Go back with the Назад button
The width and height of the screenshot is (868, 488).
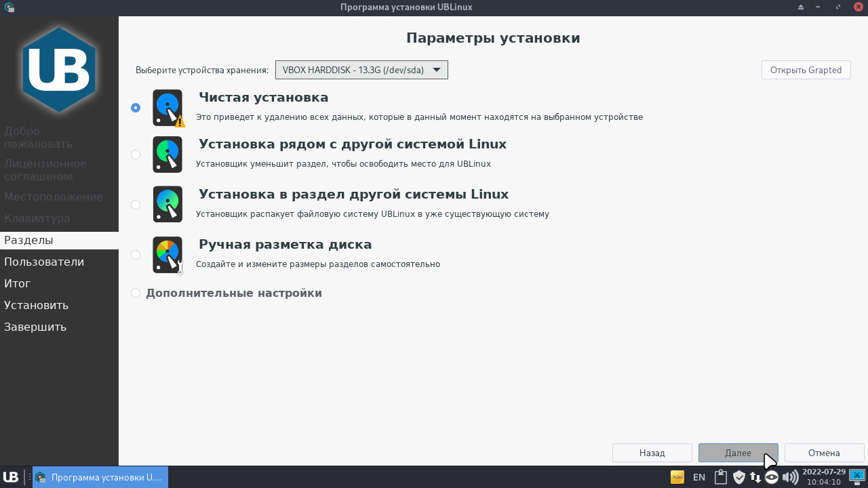[652, 453]
